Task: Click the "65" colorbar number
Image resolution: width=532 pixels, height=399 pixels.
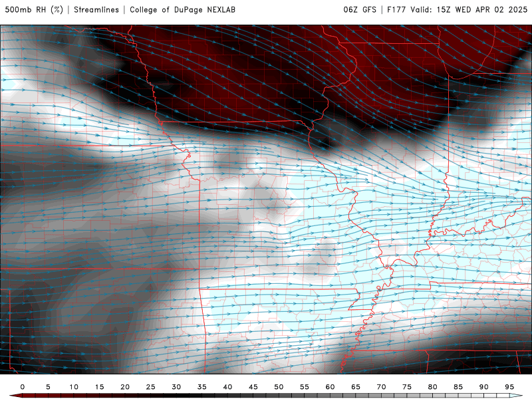Action: click(356, 387)
